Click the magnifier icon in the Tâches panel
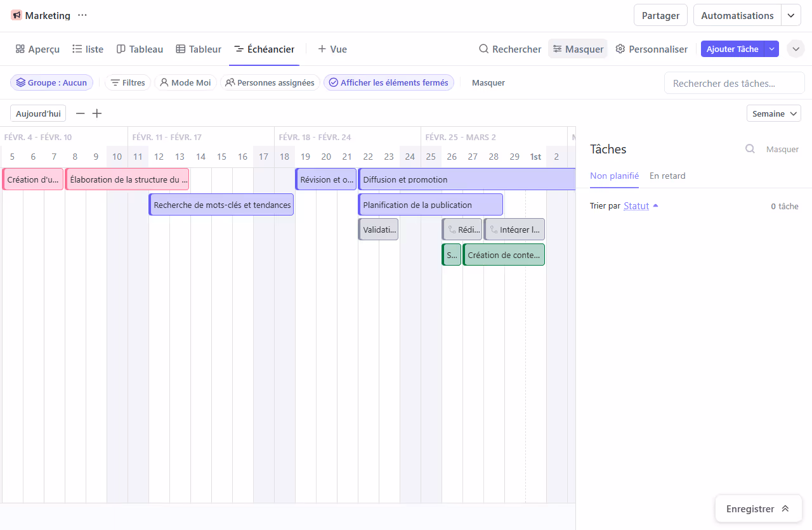The width and height of the screenshot is (812, 530). 750,148
